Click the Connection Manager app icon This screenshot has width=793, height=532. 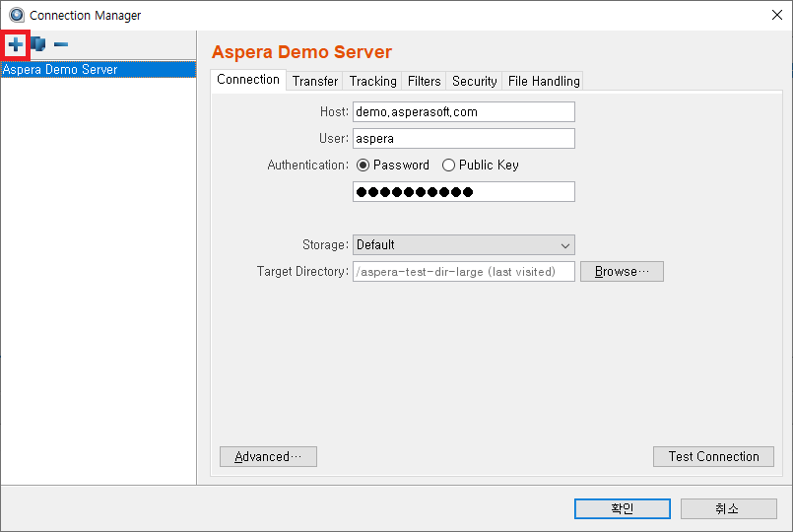tap(16, 15)
